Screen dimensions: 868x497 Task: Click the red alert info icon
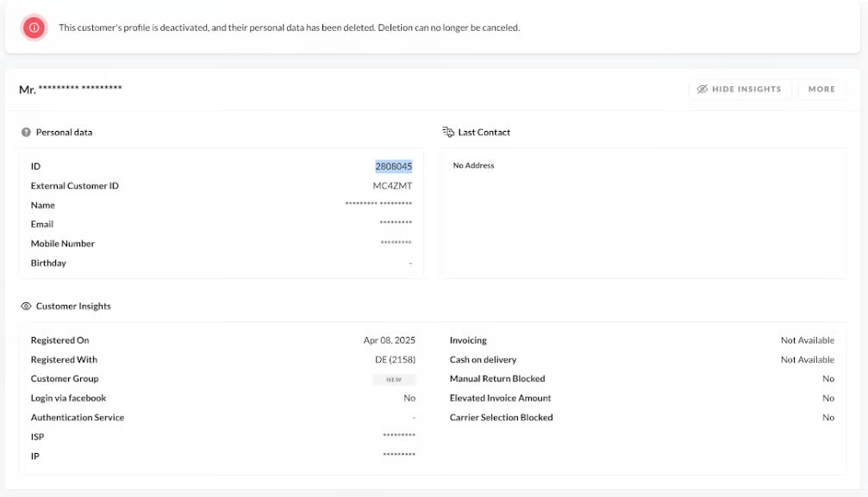pos(34,28)
